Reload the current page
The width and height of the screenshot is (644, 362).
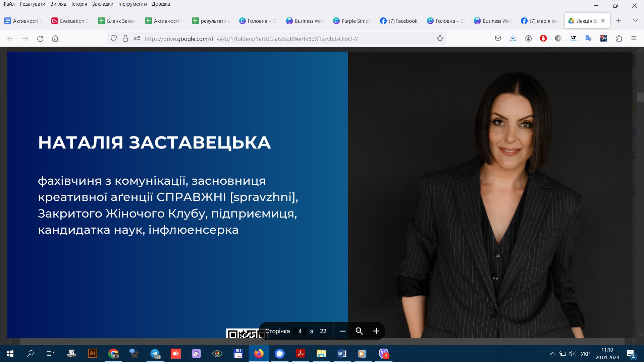coord(40,39)
